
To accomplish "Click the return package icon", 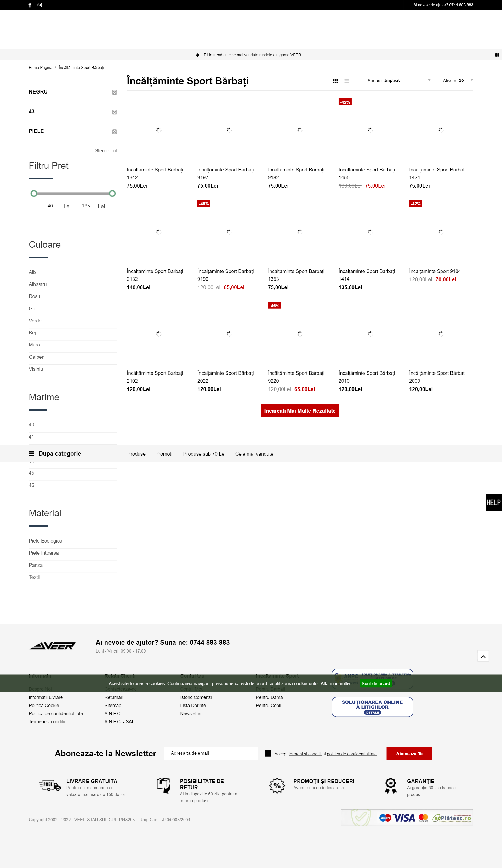I will coord(164,786).
